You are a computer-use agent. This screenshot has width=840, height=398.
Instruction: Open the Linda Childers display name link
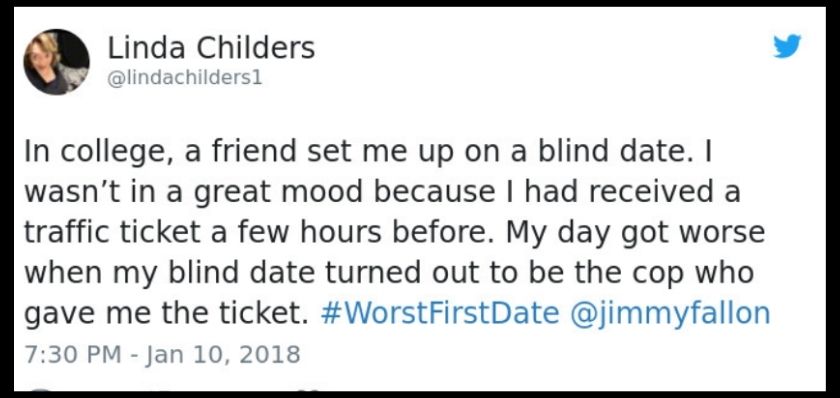point(211,48)
